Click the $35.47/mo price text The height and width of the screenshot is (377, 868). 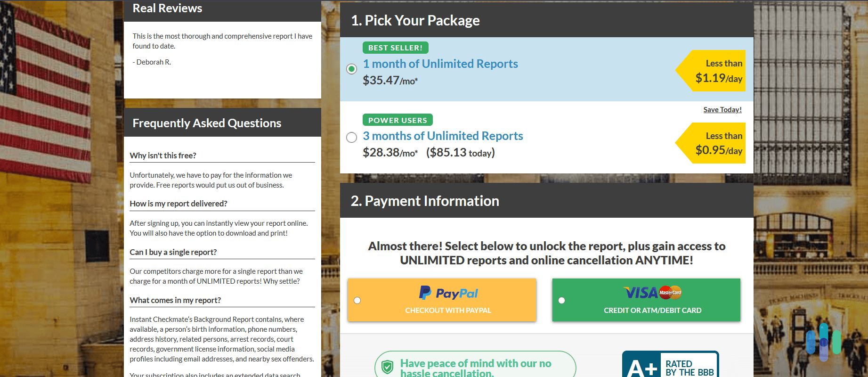[x=390, y=81]
